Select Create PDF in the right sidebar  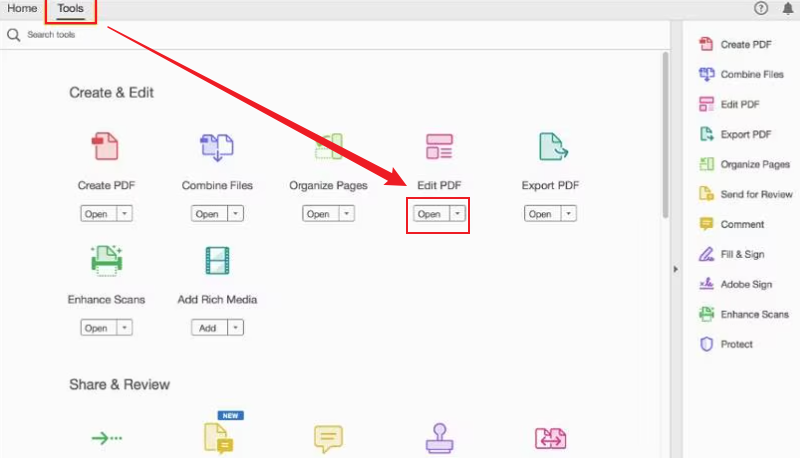click(735, 44)
